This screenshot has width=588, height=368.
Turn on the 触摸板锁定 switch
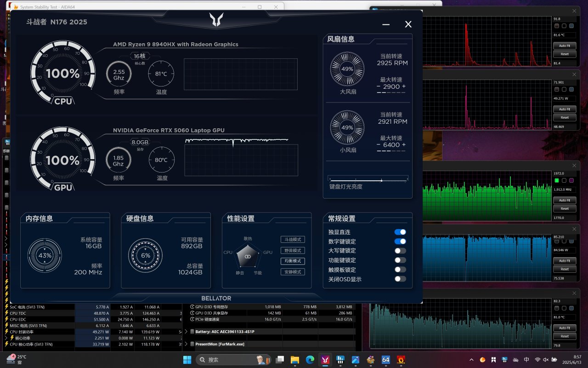(400, 270)
